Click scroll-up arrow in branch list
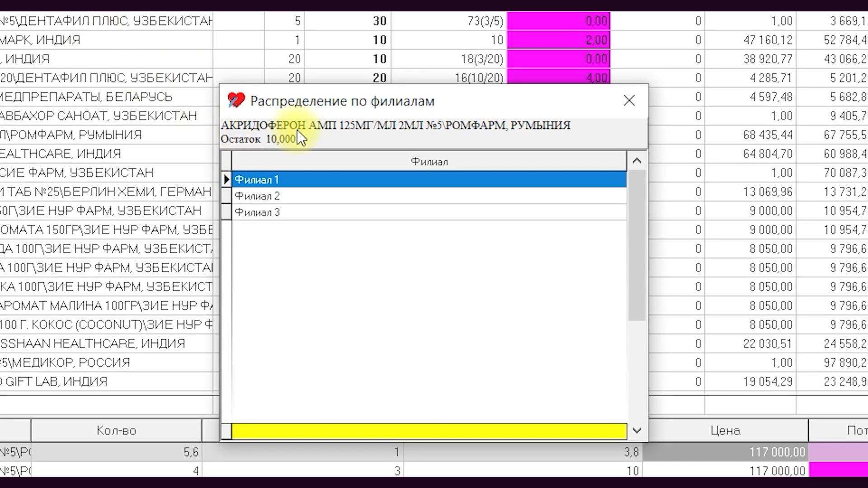This screenshot has height=488, width=868. tap(637, 160)
